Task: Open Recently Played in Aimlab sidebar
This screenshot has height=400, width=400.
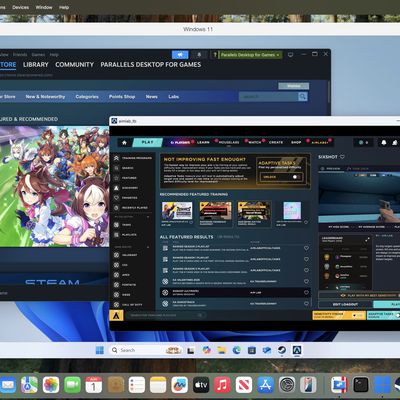Action: (131, 208)
